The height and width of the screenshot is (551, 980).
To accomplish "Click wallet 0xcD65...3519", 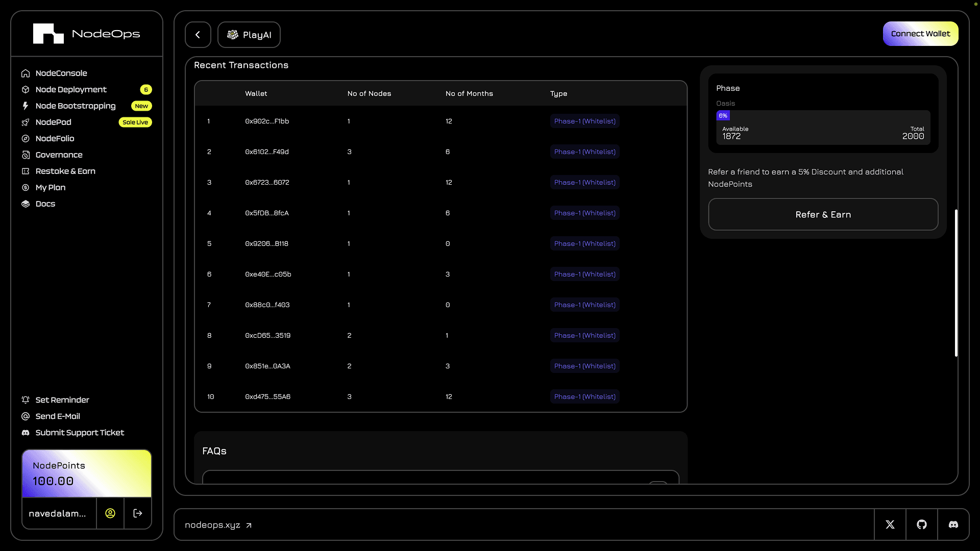I will (x=267, y=336).
